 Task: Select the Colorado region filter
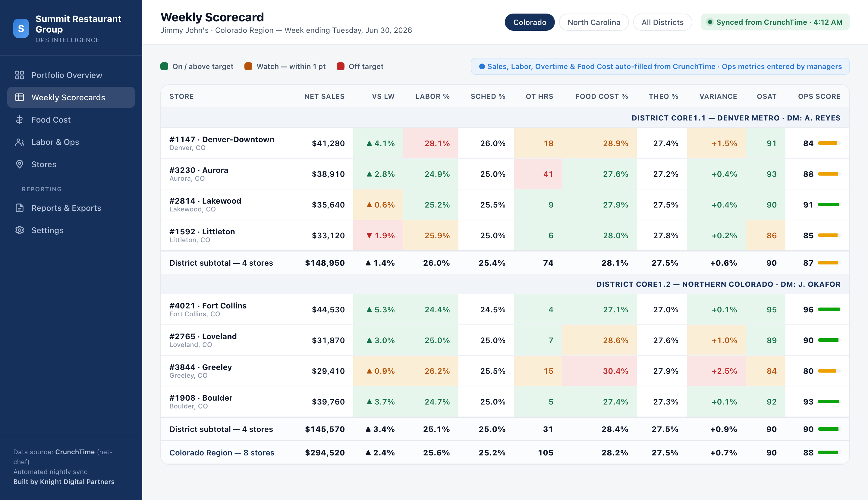coord(530,22)
